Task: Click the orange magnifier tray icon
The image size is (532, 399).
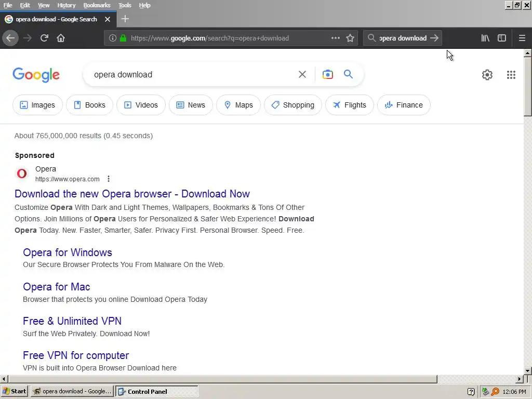Action: (x=495, y=392)
